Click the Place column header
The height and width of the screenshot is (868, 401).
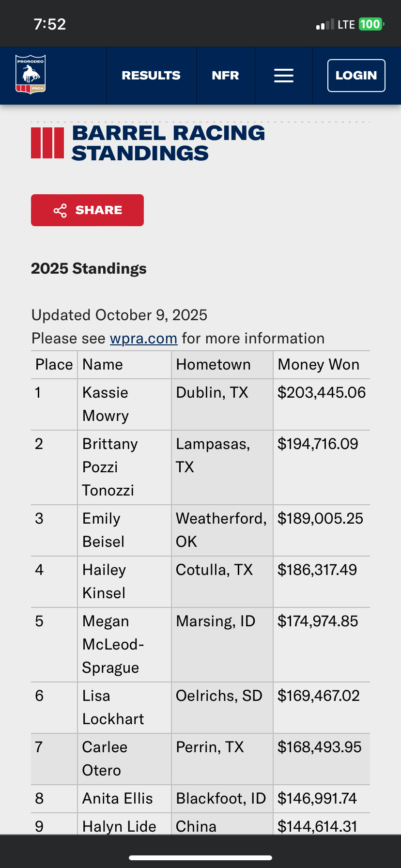coord(54,365)
